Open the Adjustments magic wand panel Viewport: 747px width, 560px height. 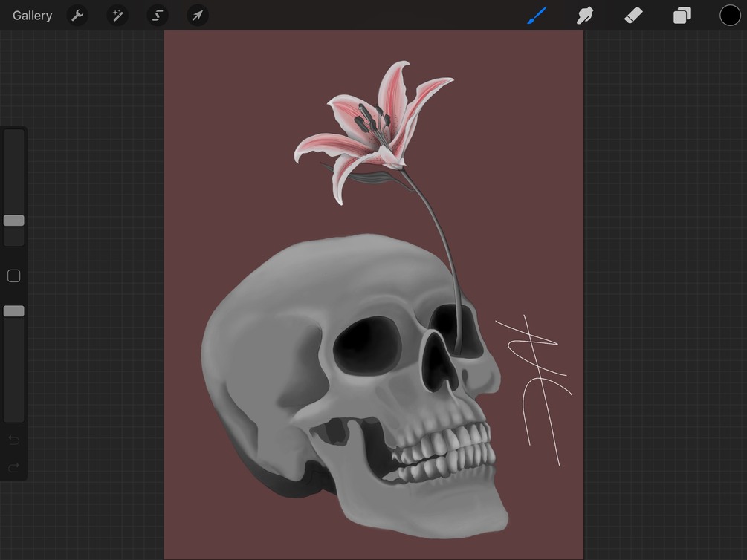[117, 15]
